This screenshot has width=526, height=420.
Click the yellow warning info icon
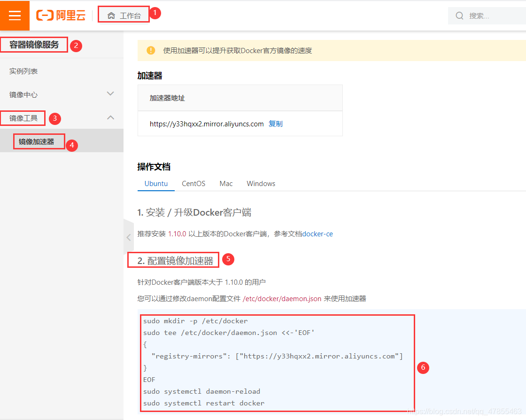151,50
